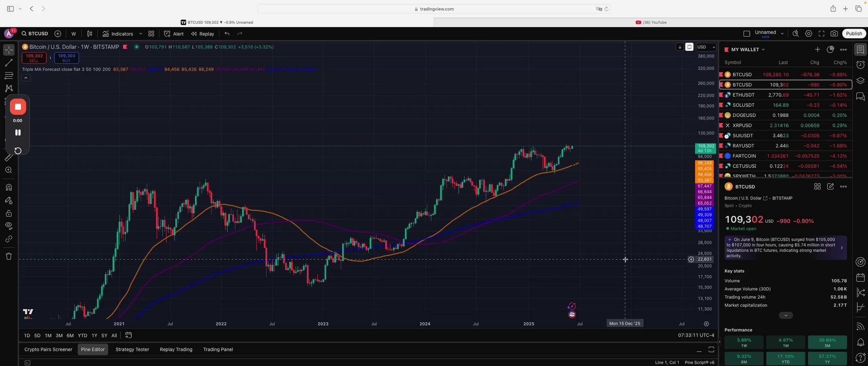The width and height of the screenshot is (868, 366).
Task: Undo the last chart action
Action: tap(227, 34)
